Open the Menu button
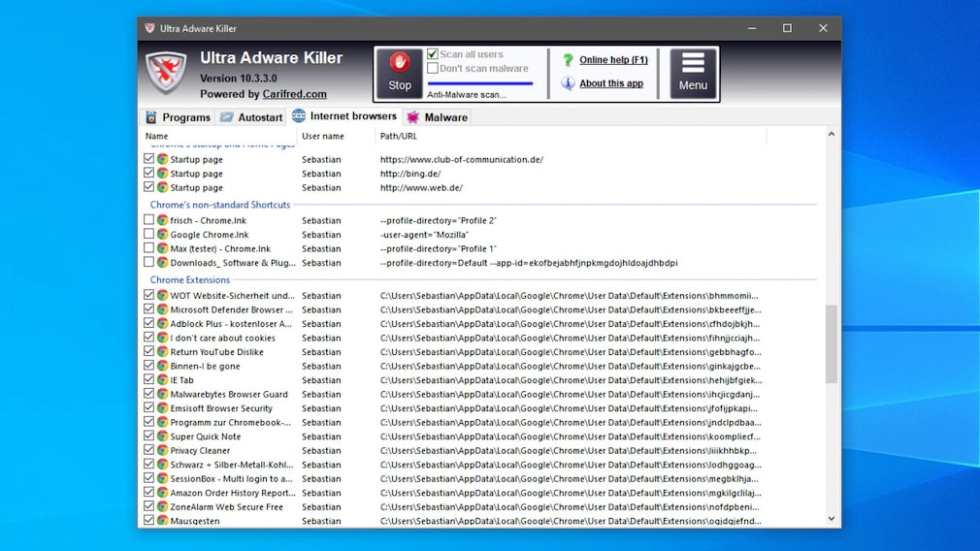This screenshot has width=980, height=551. click(x=693, y=74)
